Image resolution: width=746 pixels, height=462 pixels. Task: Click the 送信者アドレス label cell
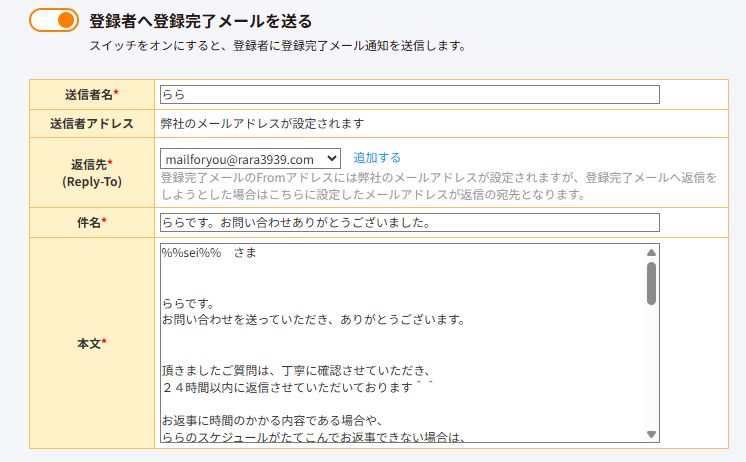92,124
